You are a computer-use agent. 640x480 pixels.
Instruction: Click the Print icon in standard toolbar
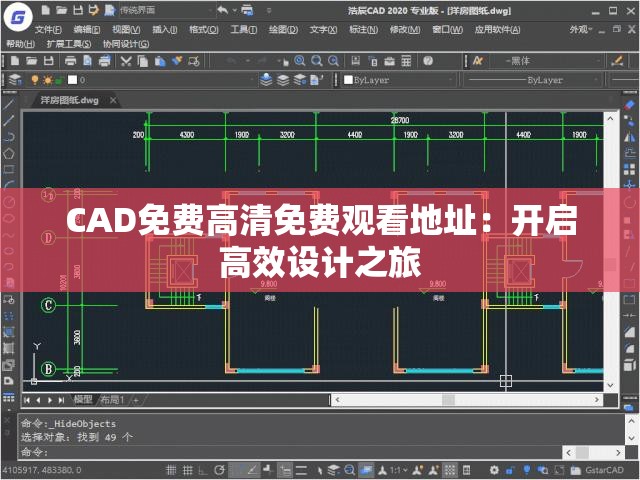tap(71, 61)
